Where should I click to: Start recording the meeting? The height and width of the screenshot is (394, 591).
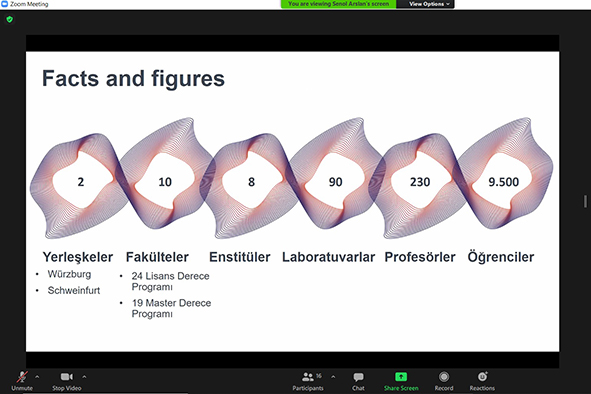tap(444, 381)
